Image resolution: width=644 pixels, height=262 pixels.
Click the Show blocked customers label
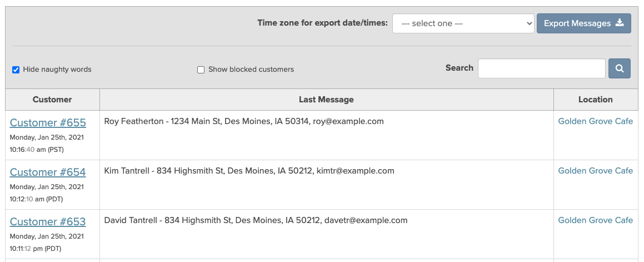[x=251, y=70]
